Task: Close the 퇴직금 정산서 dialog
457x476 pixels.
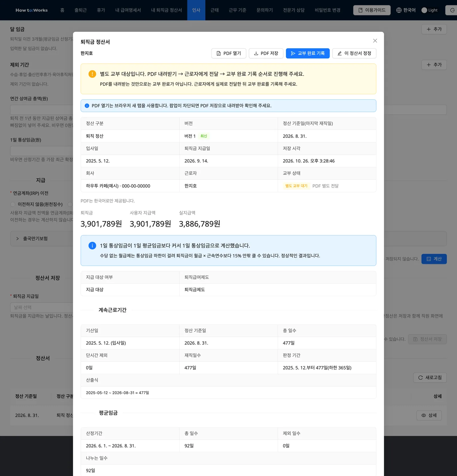Action: (x=375, y=41)
